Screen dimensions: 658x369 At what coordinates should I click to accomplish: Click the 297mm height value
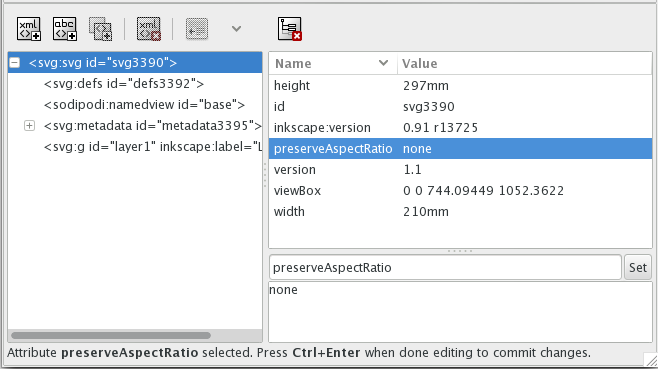pyautogui.click(x=426, y=86)
